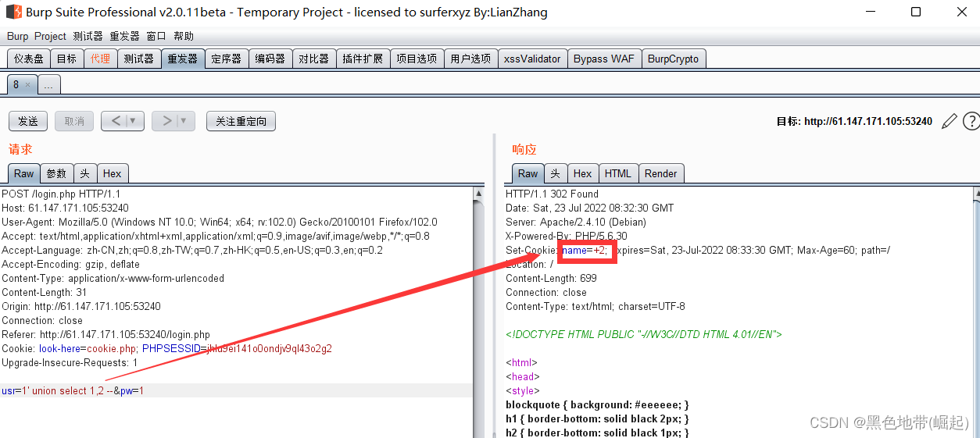Click the pencil icon to edit the target
980x438 pixels.
(949, 121)
